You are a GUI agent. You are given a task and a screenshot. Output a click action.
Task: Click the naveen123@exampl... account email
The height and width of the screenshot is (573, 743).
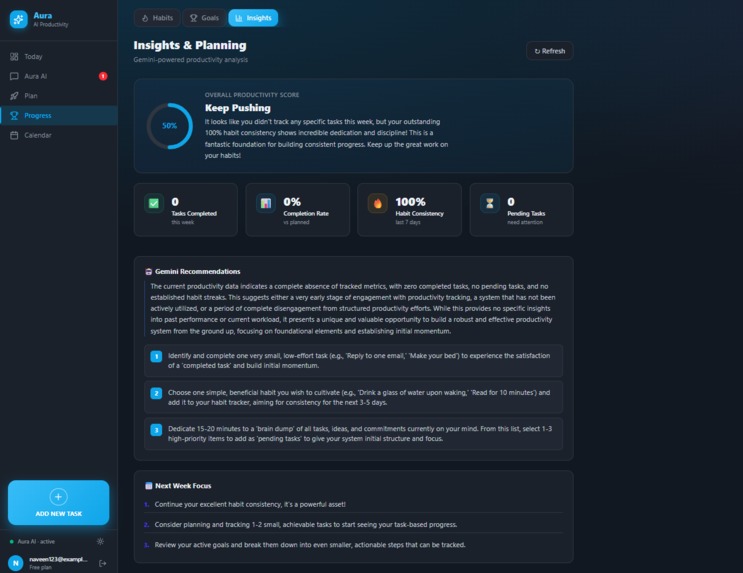(x=58, y=559)
